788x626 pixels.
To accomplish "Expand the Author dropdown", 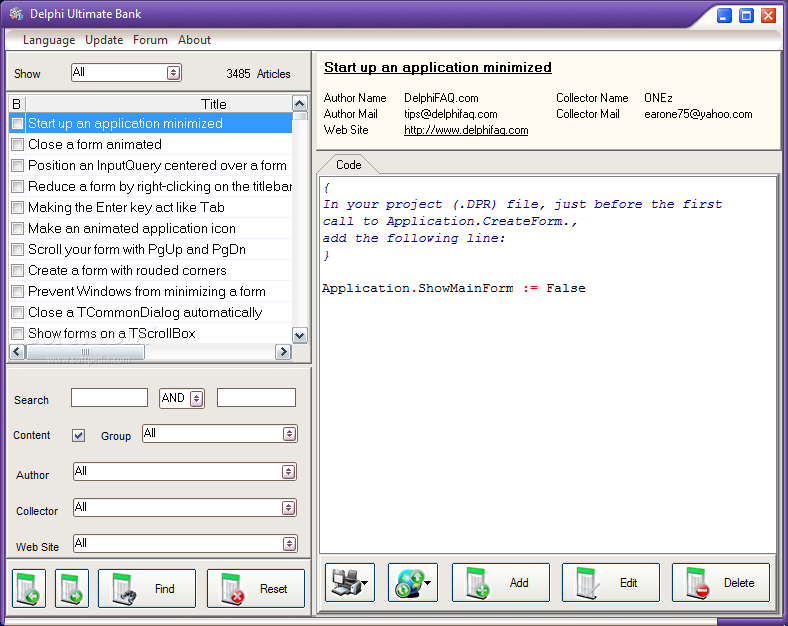I will (288, 472).
